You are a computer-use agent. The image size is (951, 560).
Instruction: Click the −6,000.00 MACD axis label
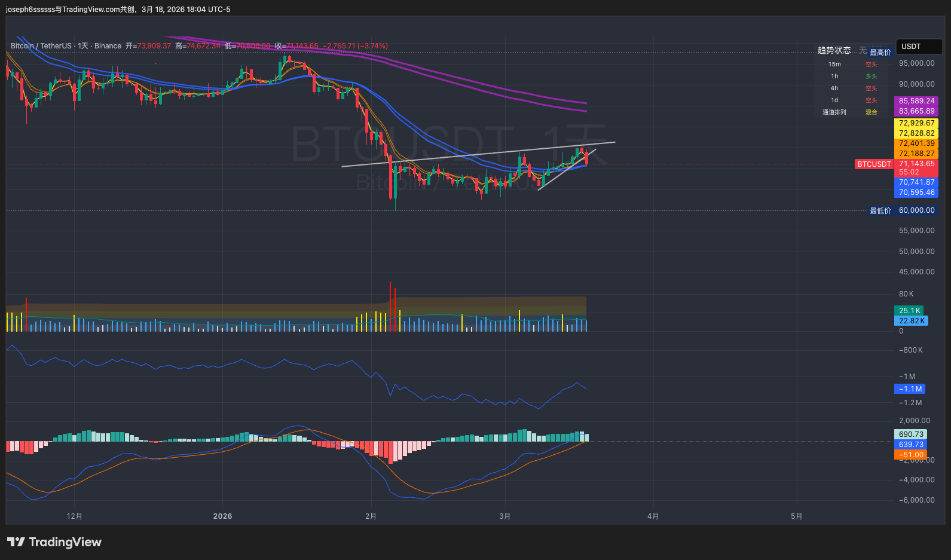click(916, 500)
